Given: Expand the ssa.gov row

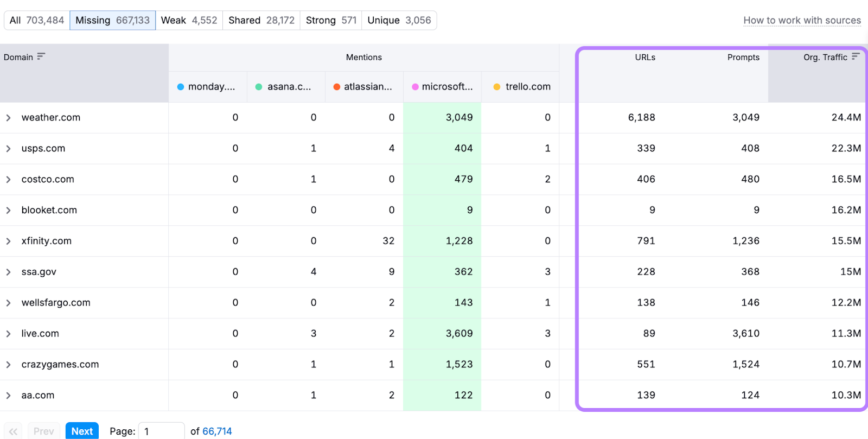Looking at the screenshot, I should (x=8, y=272).
